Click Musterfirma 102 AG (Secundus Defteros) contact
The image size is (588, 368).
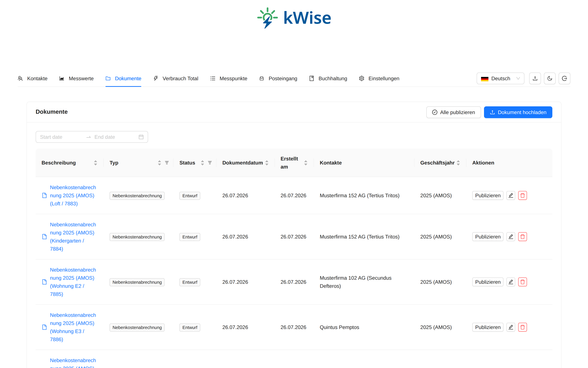coord(356,282)
